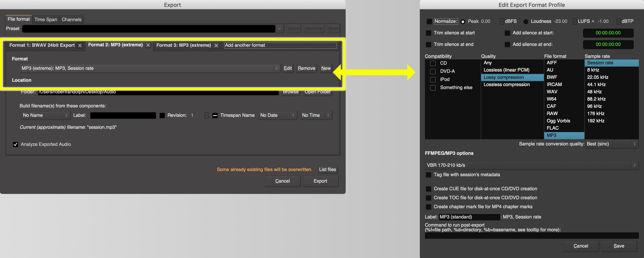This screenshot has width=644, height=258.
Task: Select FLAC in the File format list
Action: click(x=553, y=128)
